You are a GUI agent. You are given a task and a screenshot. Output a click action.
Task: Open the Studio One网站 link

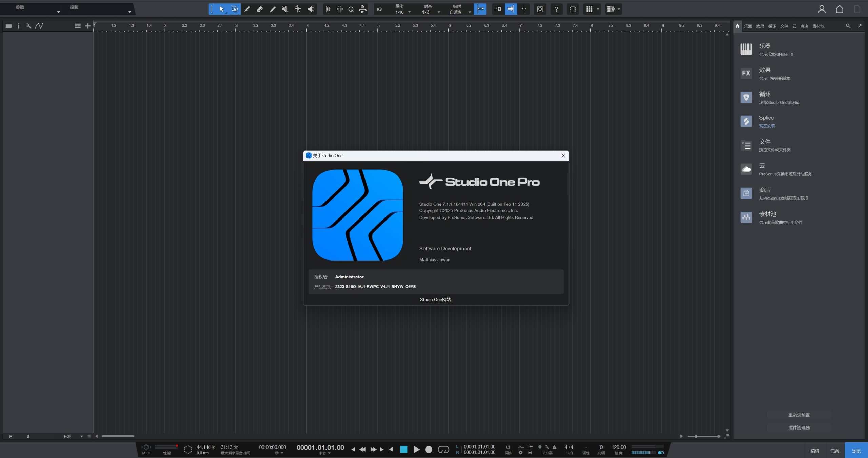(x=435, y=299)
